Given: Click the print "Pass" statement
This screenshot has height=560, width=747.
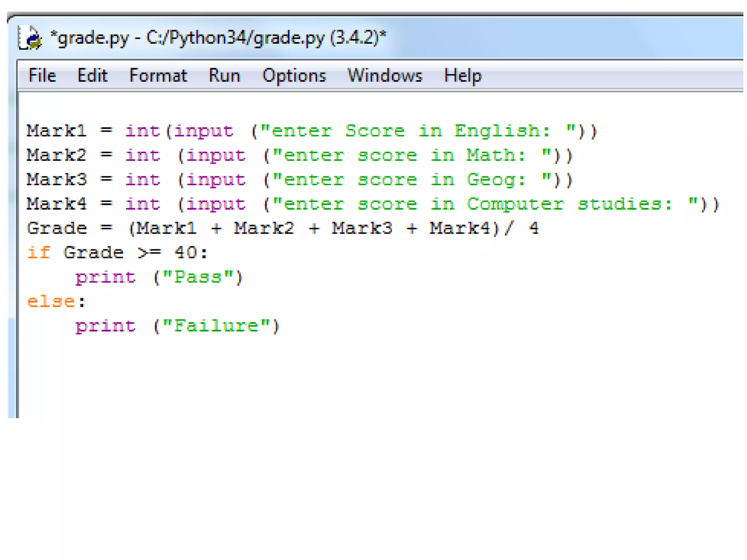Looking at the screenshot, I should (x=159, y=277).
